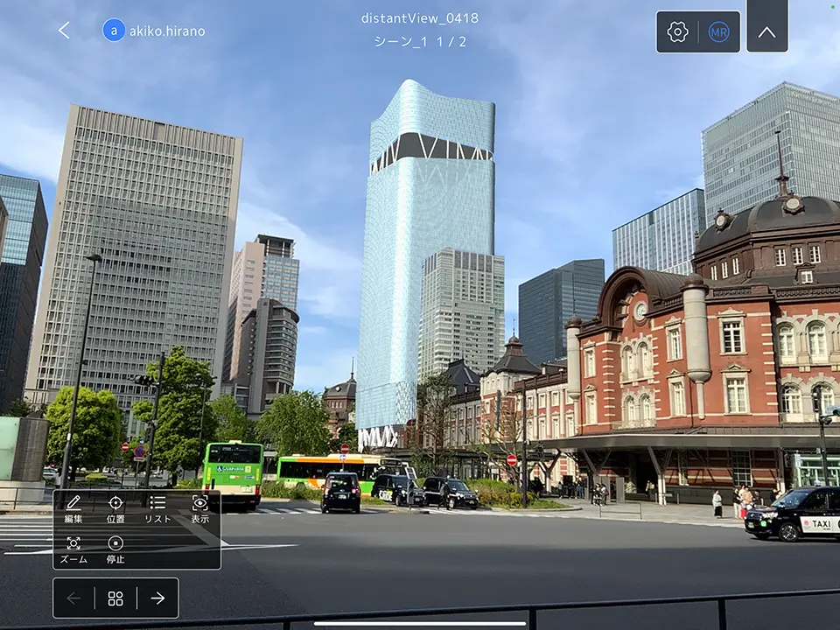This screenshot has width=840, height=630.
Task: Open the 位置 (position) crosshair tool
Action: click(x=116, y=509)
